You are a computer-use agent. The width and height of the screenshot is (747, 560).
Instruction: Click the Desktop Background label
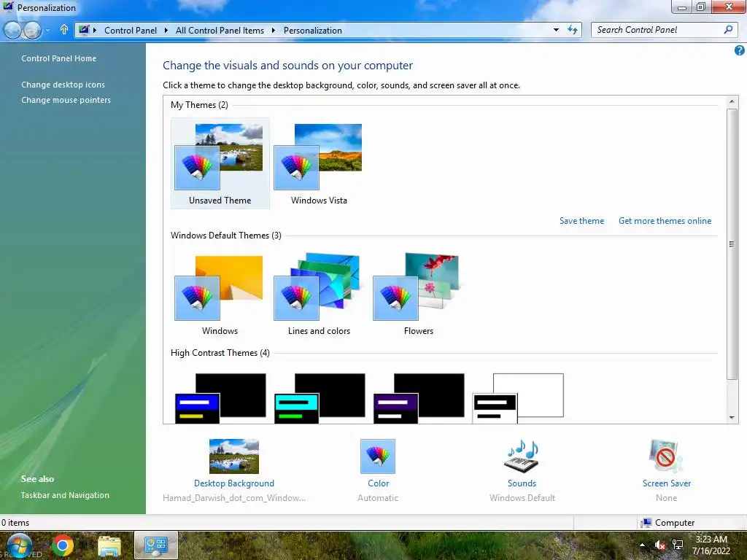[234, 483]
